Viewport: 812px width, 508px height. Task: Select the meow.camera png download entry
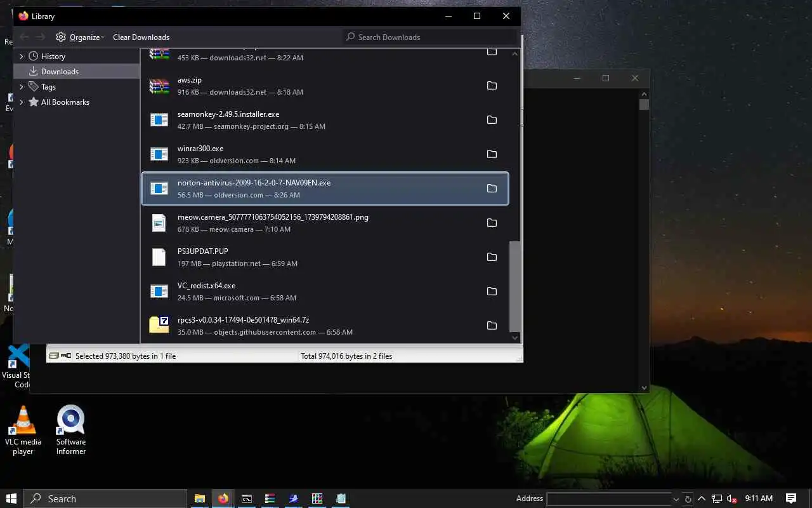[x=325, y=223]
